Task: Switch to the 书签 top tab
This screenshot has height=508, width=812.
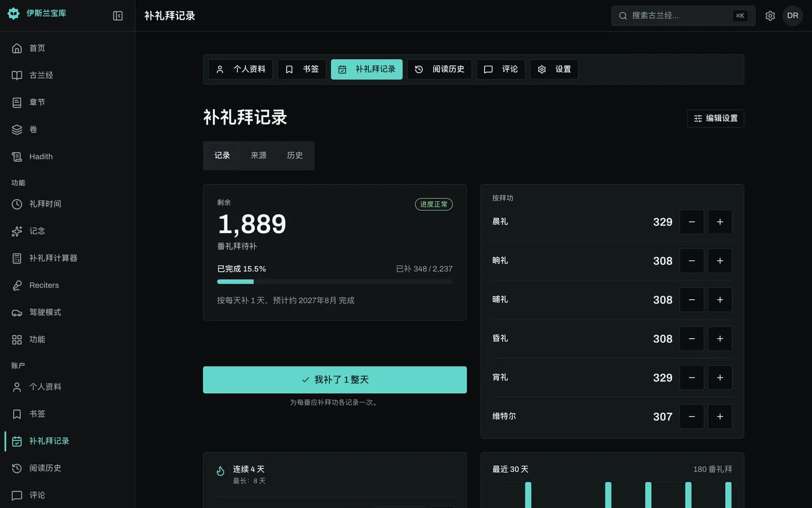Action: [x=301, y=69]
